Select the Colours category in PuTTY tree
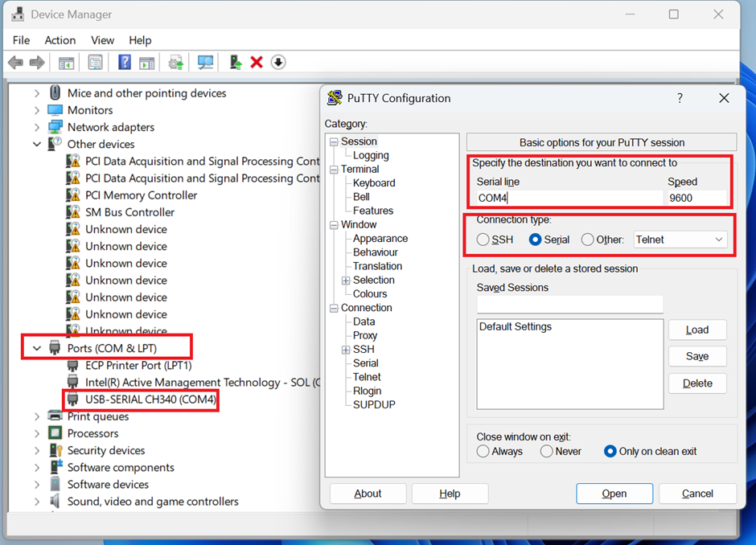 pos(370,293)
